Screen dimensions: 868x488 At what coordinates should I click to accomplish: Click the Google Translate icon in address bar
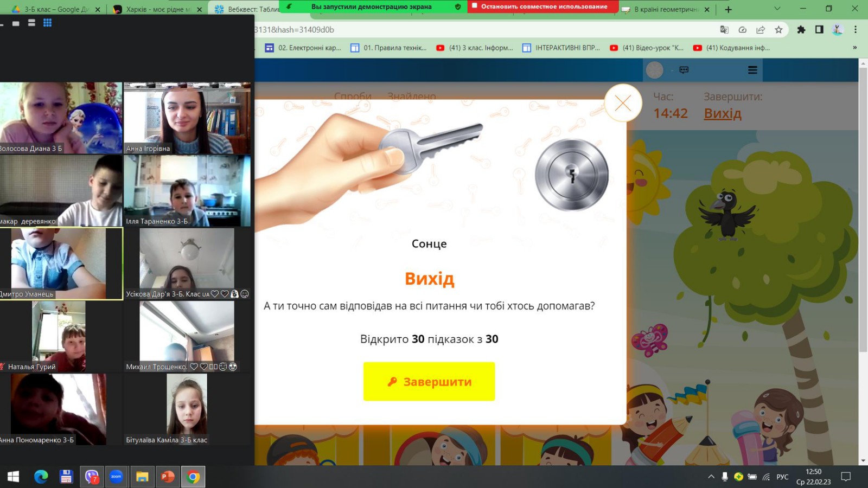pos(724,30)
